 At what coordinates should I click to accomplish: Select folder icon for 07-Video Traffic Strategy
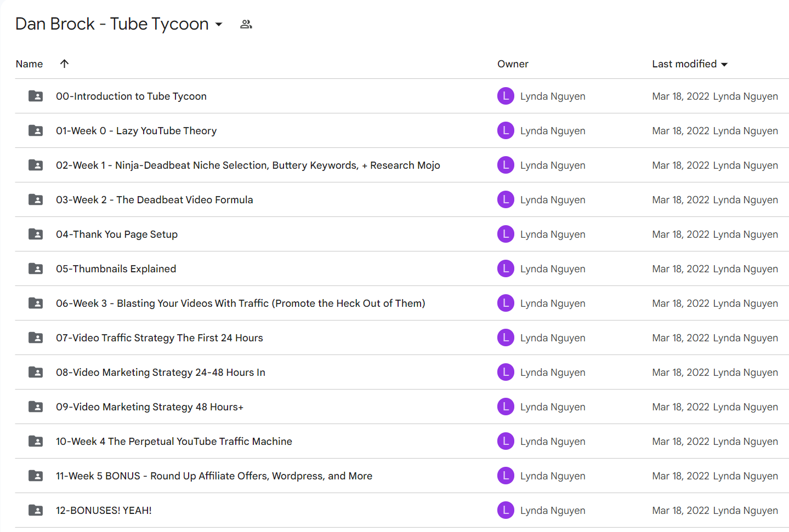pos(36,337)
